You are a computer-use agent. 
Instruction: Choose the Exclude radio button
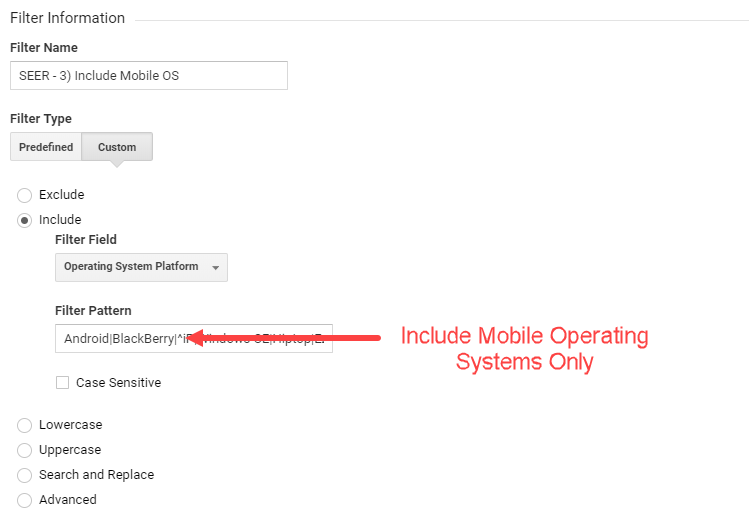(25, 195)
